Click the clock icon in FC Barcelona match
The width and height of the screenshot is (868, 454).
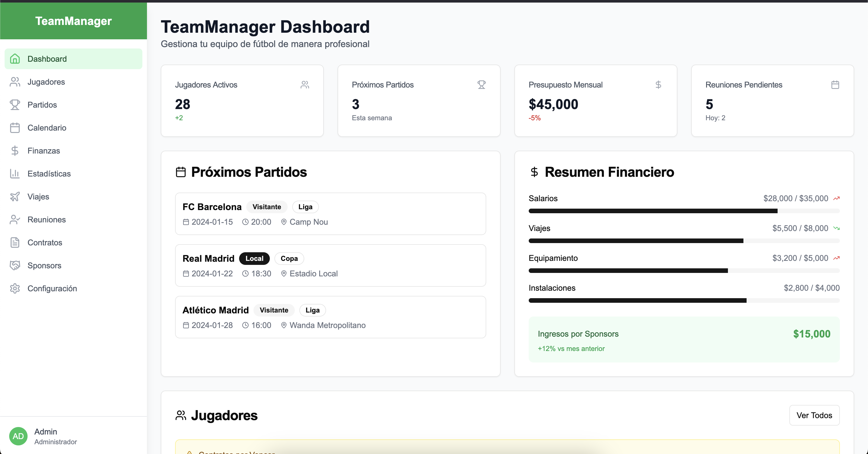(x=245, y=222)
